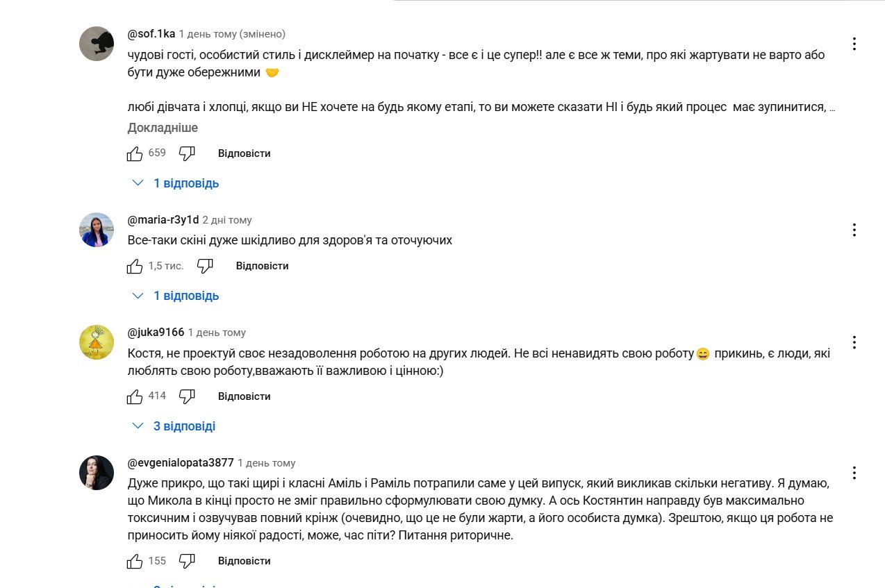
Task: Reply to @juka9166 with Відповісти
Action: click(x=244, y=396)
